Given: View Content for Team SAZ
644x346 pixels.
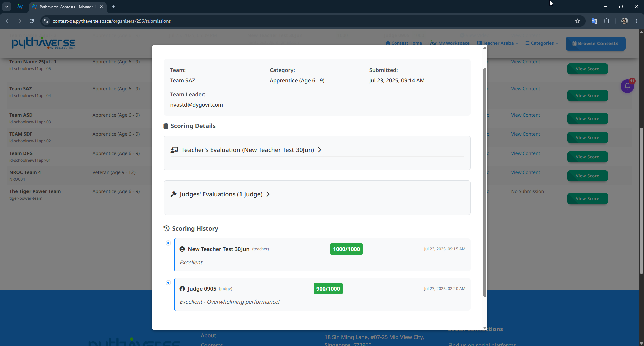Looking at the screenshot, I should pyautogui.click(x=526, y=89).
